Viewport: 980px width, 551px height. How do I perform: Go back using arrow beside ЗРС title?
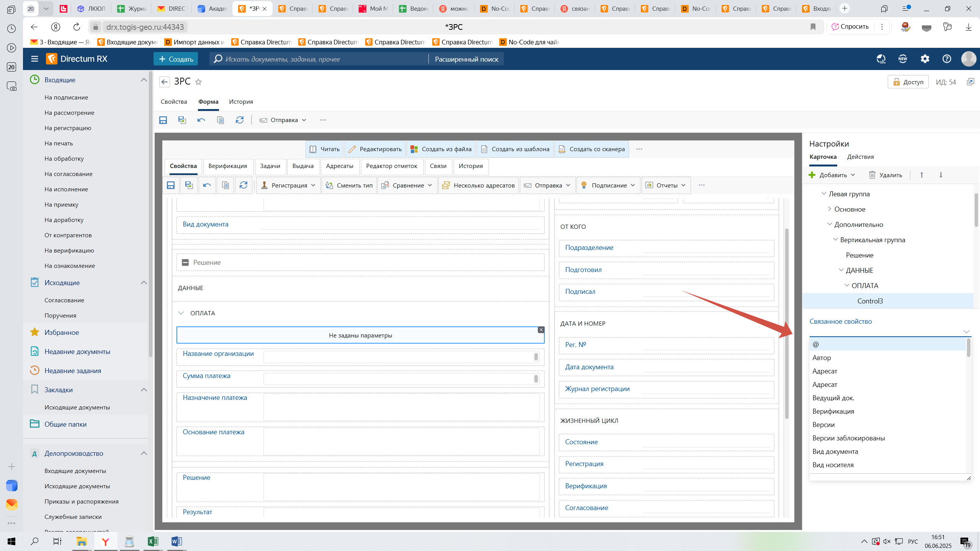pos(165,82)
